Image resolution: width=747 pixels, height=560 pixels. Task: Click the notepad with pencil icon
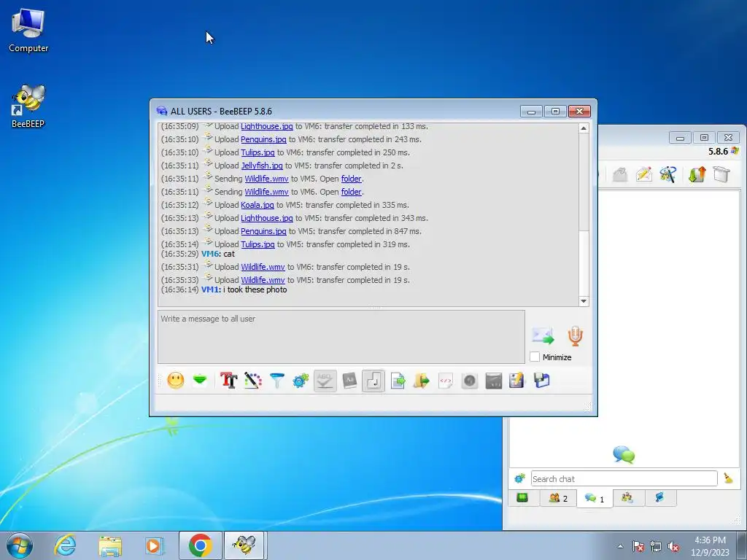coord(517,381)
